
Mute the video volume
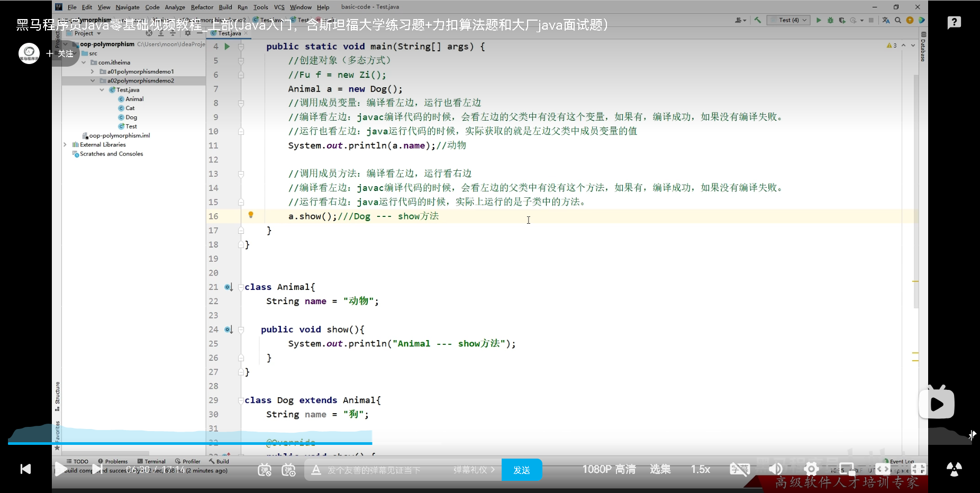pyautogui.click(x=775, y=469)
